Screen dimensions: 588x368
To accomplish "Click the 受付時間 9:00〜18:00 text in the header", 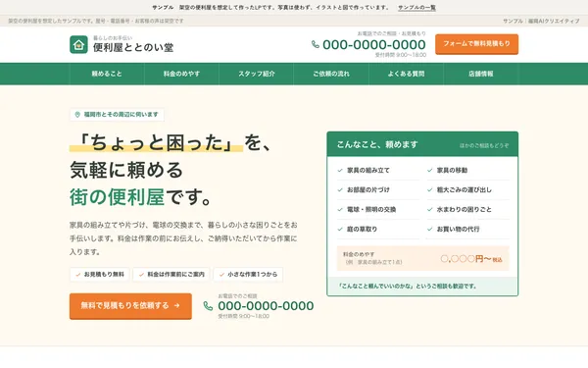I will (401, 55).
